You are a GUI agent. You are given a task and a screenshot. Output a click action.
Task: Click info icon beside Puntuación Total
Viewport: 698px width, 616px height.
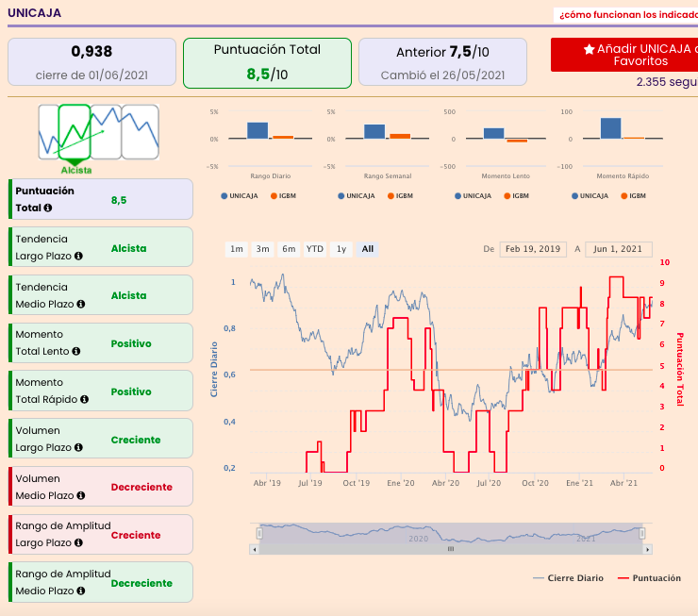pyautogui.click(x=47, y=208)
